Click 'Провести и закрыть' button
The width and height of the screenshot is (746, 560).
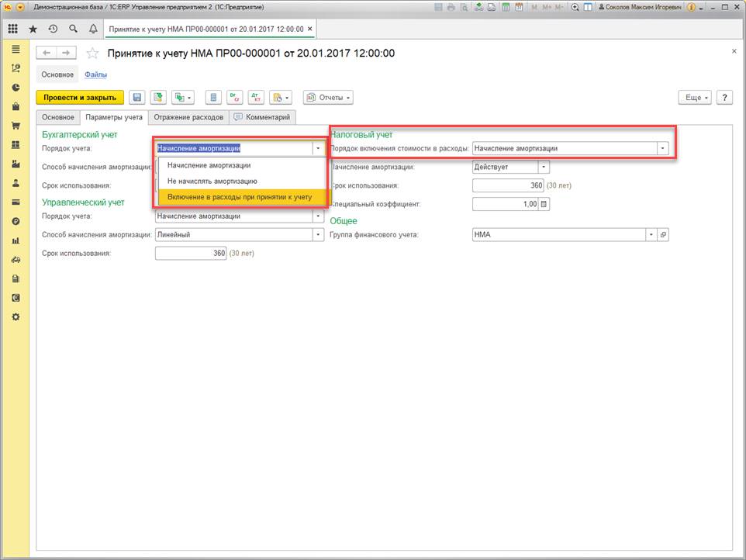tap(80, 98)
